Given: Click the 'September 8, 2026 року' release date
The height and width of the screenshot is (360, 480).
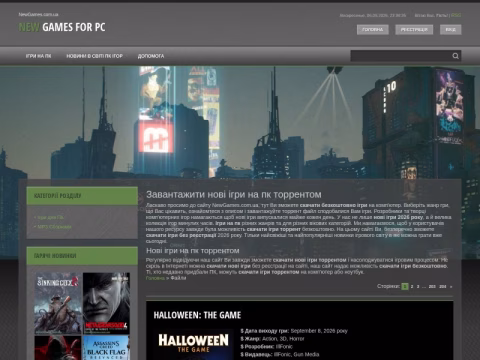Looking at the screenshot, I should point(319,331).
